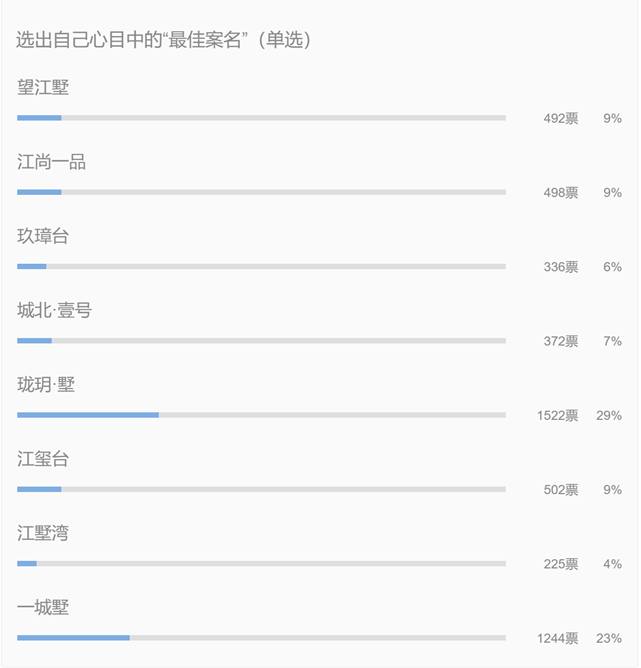Click the 1244票 vote count
Screen dimensions: 641x668
click(x=558, y=638)
